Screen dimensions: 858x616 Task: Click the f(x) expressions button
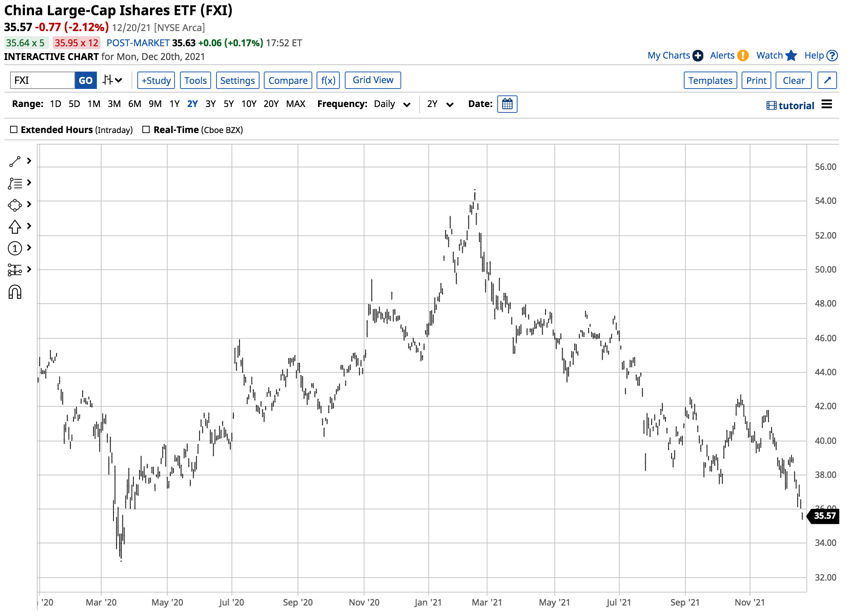pyautogui.click(x=328, y=80)
